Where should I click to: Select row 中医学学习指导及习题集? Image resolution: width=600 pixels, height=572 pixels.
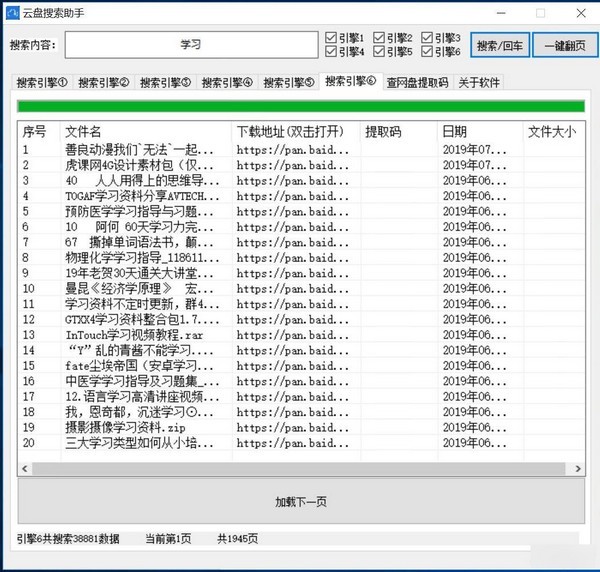point(301,381)
